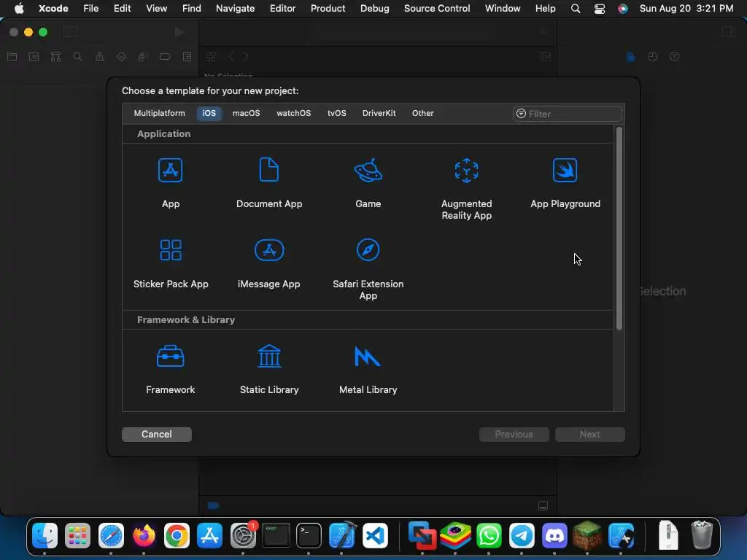
Task: Select the Framework template
Action: [x=171, y=356]
